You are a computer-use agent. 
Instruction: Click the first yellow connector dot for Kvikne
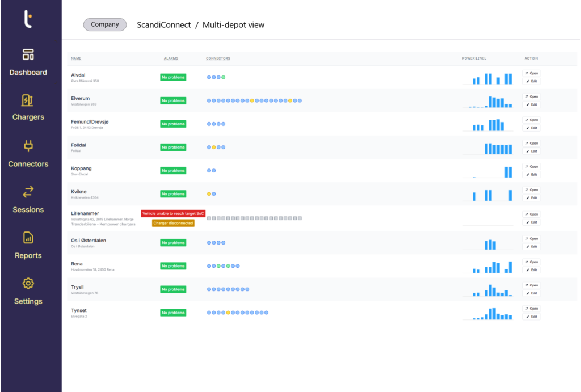pos(209,194)
